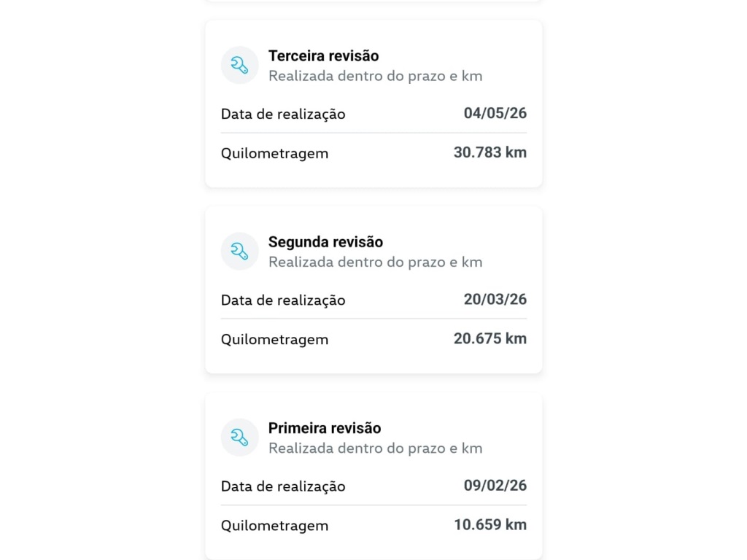
Task: Tap the Segunda revisão status subtitle
Action: tap(376, 262)
